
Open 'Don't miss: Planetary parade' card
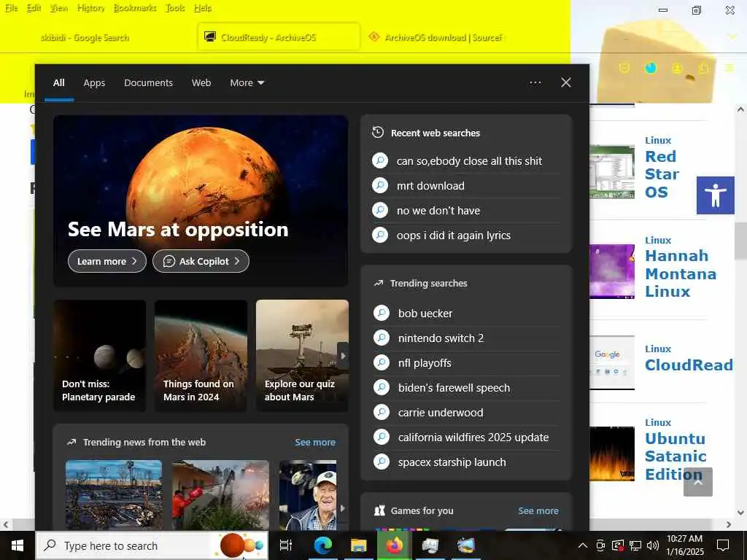tap(99, 355)
